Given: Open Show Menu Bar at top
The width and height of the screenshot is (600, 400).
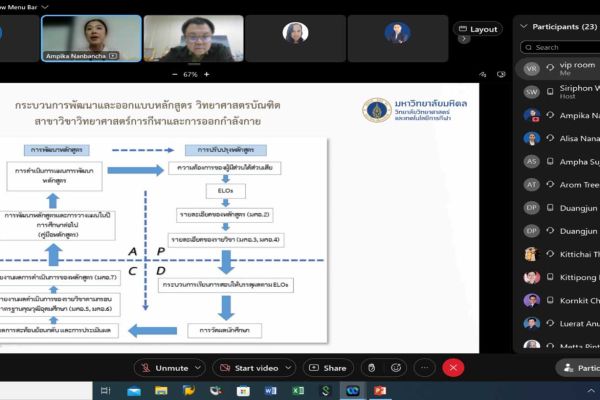Looking at the screenshot, I should tap(28, 4).
